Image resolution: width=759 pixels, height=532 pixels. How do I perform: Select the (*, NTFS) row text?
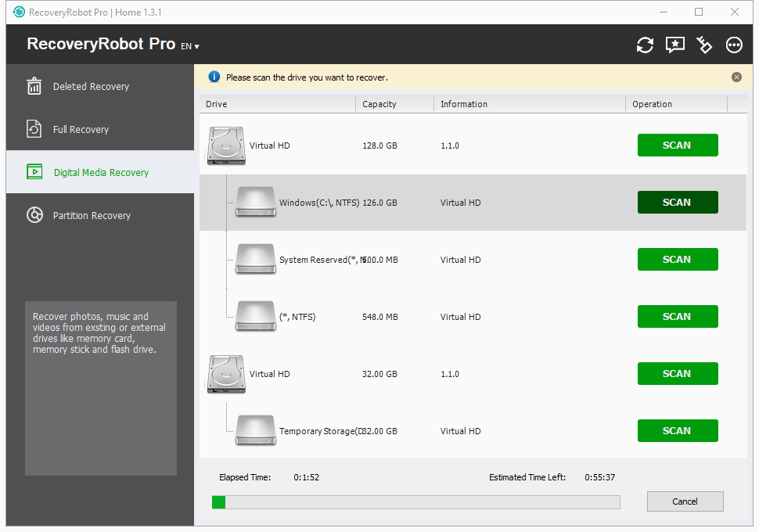click(297, 317)
